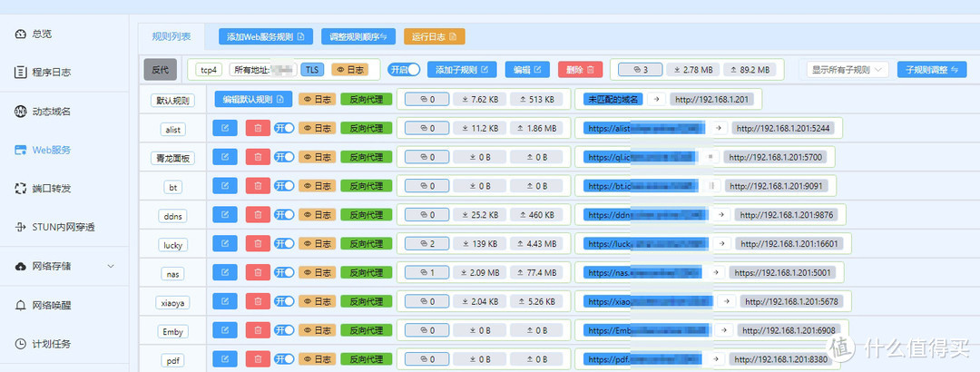Delete the ddns sub-rule
Viewport: 980px width, 372px height.
[258, 214]
